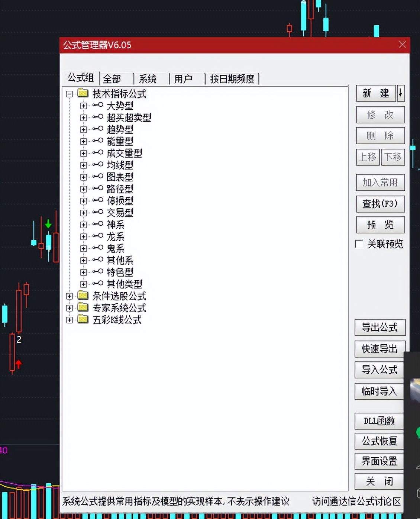Click the 查找(F3) button
Screen dimensions: 420x519
click(380, 204)
